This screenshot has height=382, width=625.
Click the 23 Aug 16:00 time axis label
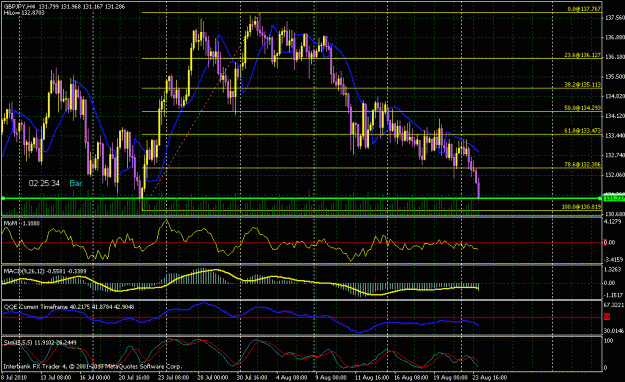tap(489, 378)
